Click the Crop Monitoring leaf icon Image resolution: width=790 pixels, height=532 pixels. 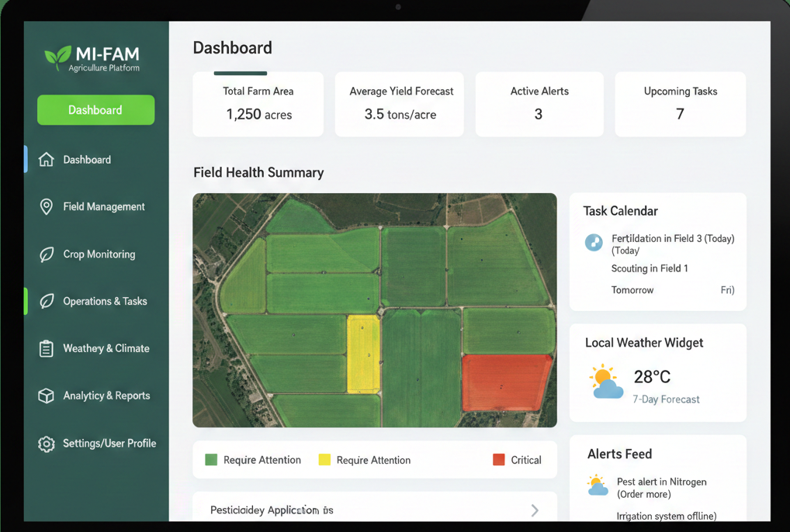click(47, 254)
